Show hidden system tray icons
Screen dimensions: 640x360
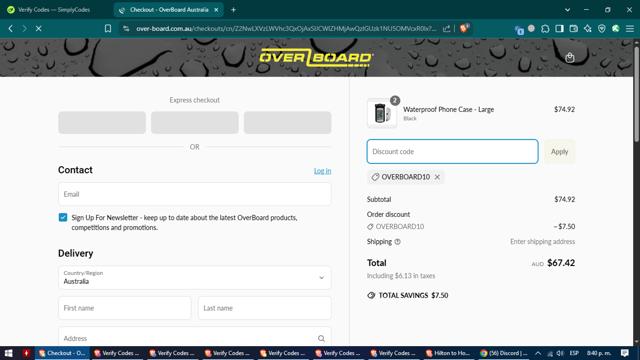(538, 353)
